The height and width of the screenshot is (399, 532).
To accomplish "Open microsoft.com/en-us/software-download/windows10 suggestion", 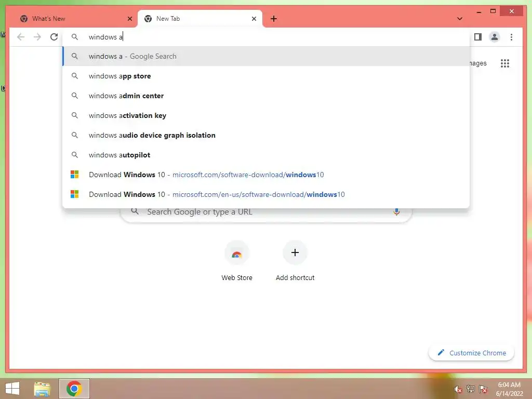I will (x=267, y=194).
